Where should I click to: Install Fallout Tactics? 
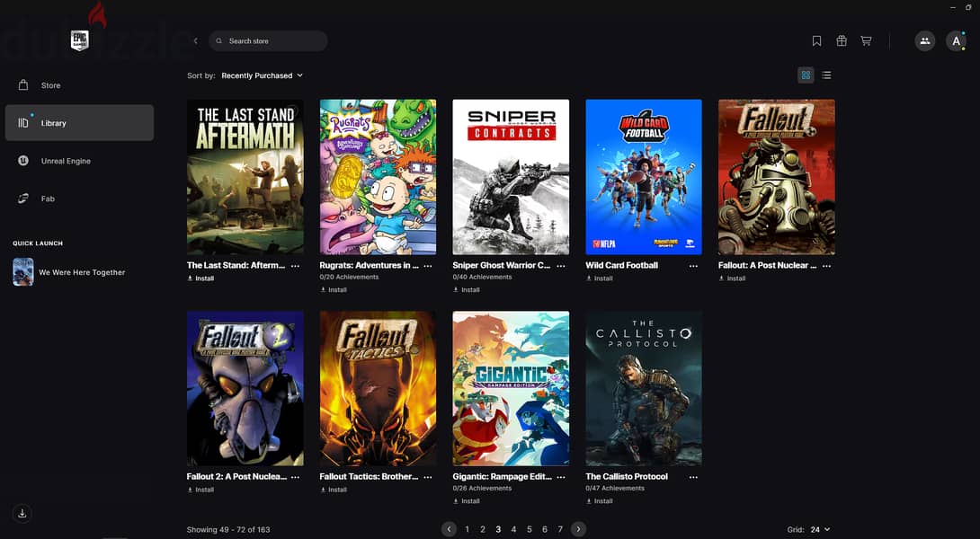(334, 490)
